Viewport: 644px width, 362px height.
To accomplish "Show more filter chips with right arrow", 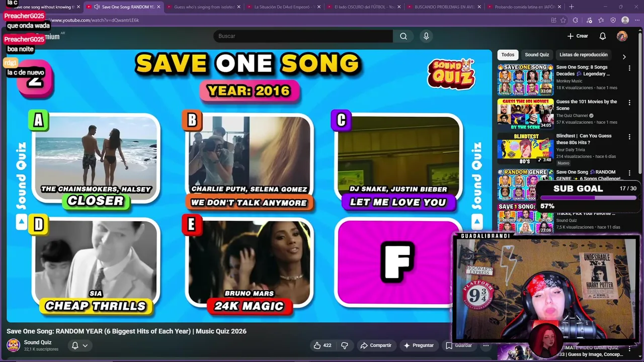I will [624, 57].
